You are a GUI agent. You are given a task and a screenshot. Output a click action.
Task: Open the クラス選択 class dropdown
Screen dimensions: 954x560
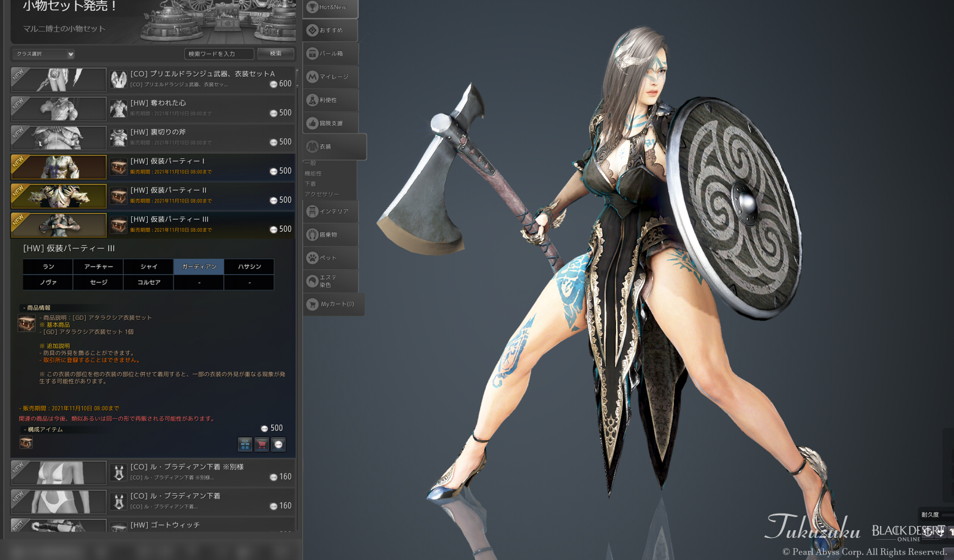tap(44, 54)
